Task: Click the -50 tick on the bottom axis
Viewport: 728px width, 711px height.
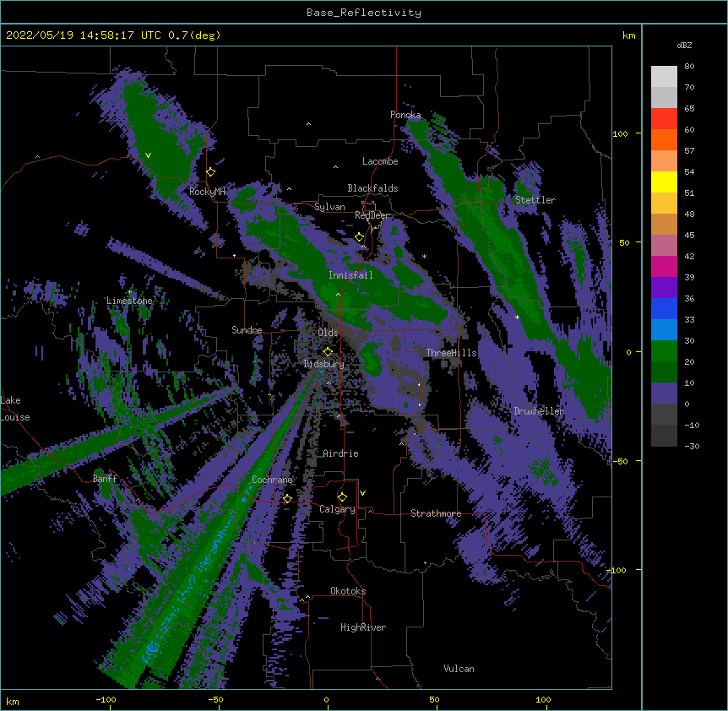Action: point(215,699)
